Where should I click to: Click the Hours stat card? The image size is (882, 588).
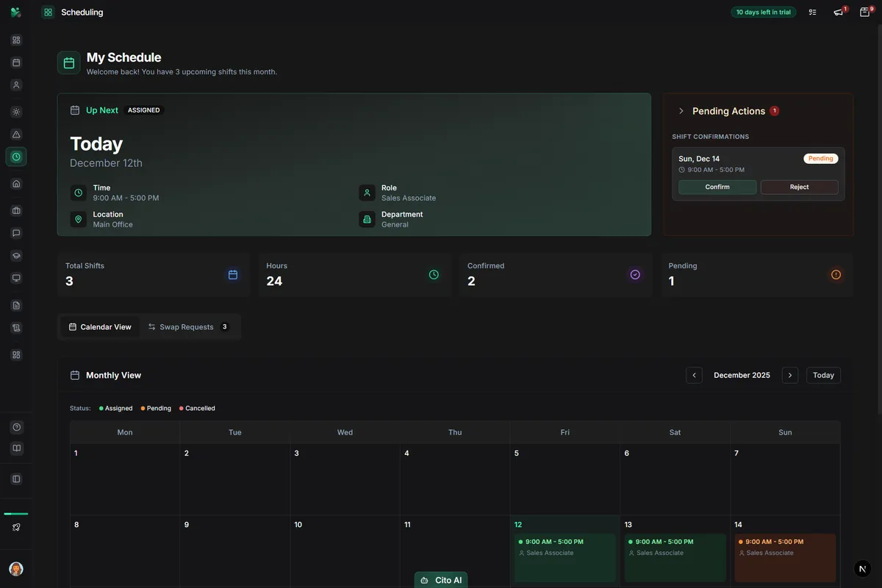(354, 275)
